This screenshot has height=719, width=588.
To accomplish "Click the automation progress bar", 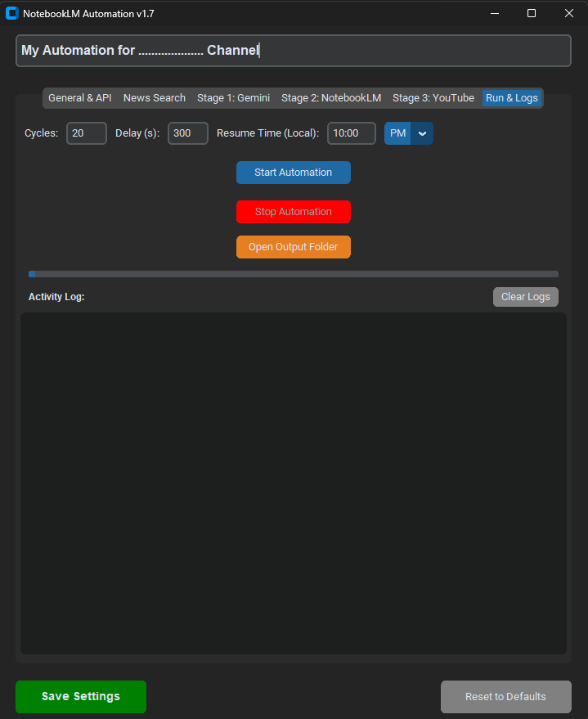I will 294,274.
